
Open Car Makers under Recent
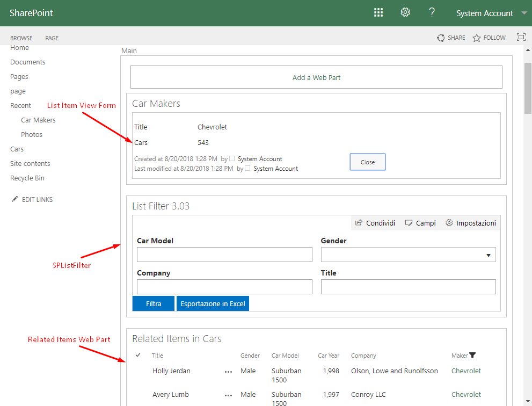(38, 120)
